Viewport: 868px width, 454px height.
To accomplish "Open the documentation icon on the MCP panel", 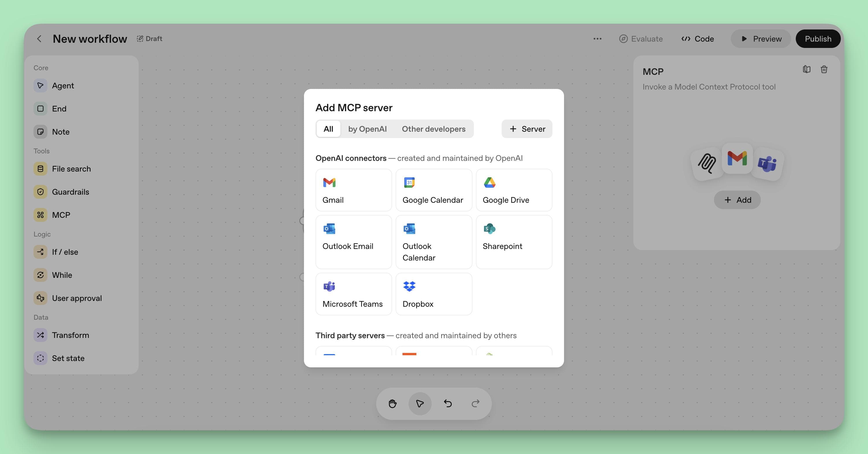I will [806, 69].
